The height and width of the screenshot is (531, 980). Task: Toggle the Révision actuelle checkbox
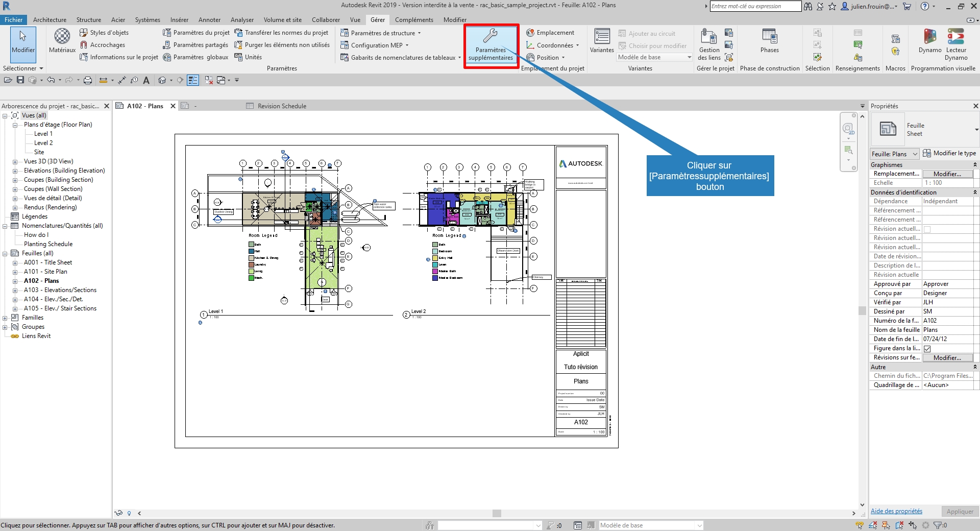pos(927,229)
